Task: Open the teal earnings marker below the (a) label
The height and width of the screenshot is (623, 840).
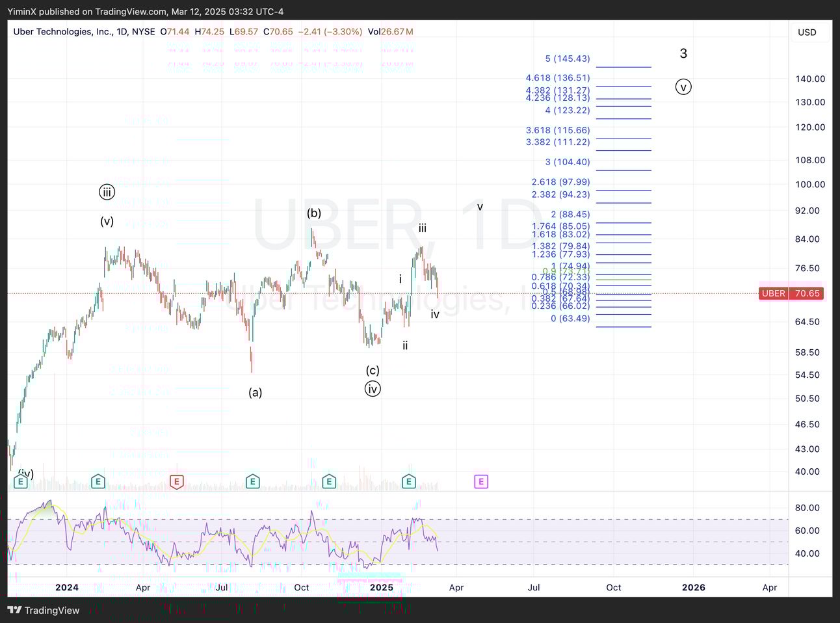Action: click(253, 482)
